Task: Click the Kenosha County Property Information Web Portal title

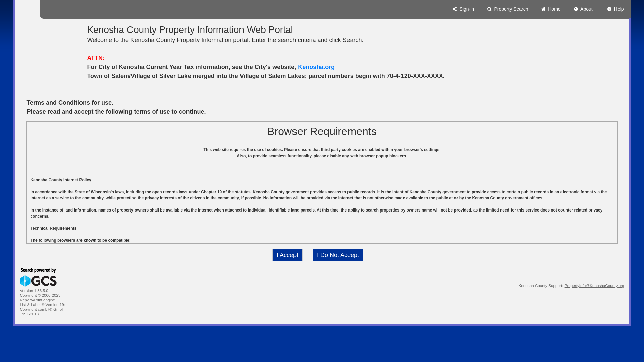Action: click(x=190, y=30)
